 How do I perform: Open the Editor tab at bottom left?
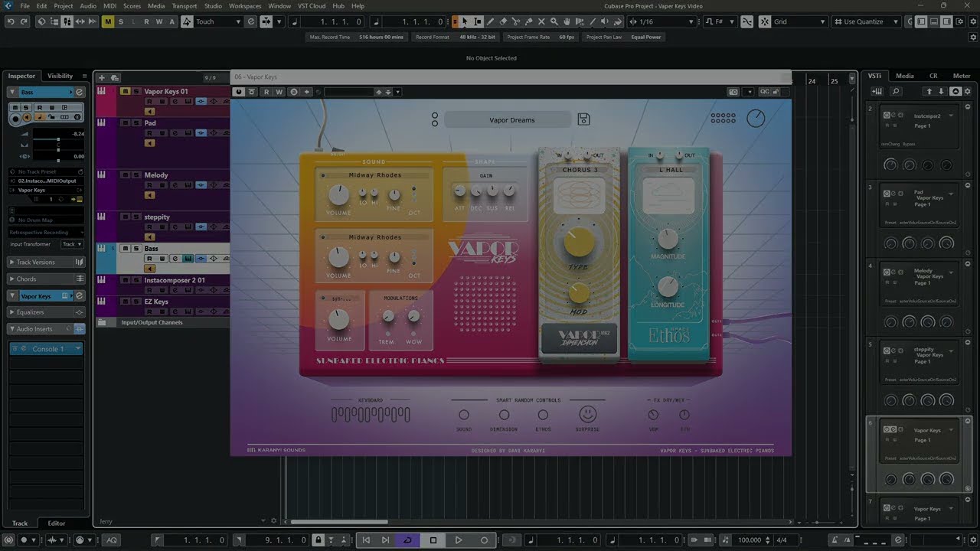coord(57,523)
